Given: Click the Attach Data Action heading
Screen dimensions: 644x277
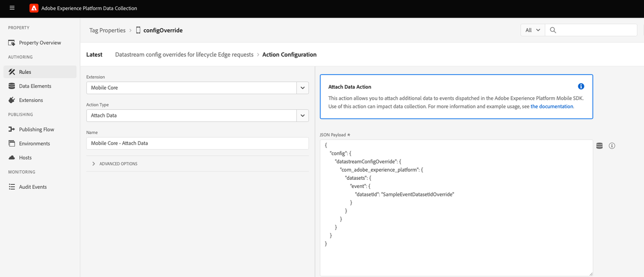Looking at the screenshot, I should (350, 87).
